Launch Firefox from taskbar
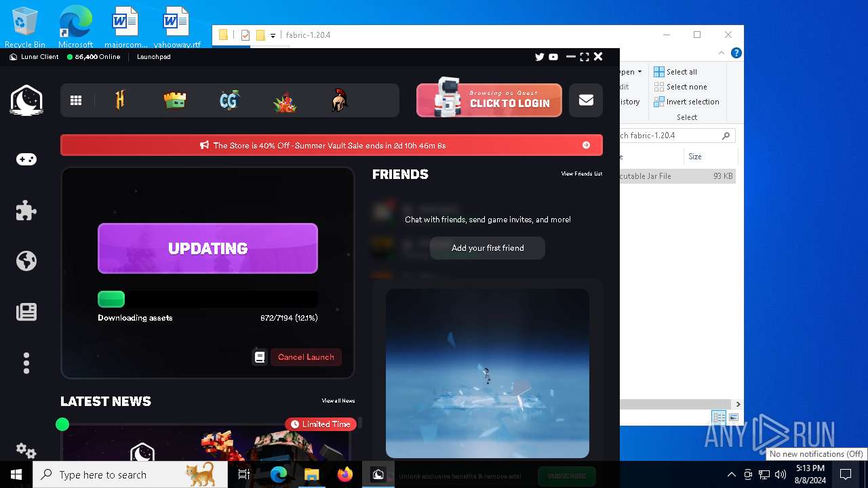868x488 pixels. pyautogui.click(x=345, y=474)
